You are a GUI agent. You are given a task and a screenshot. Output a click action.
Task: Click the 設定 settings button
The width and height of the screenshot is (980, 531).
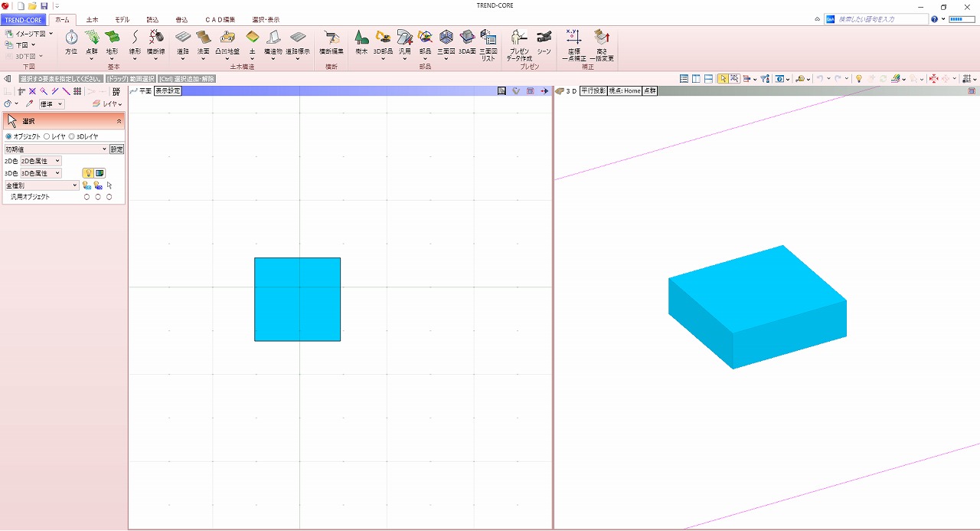[x=116, y=149]
